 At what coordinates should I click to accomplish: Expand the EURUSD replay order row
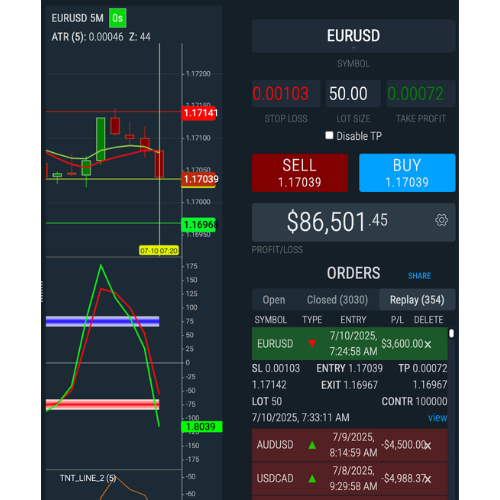pyautogui.click(x=349, y=344)
